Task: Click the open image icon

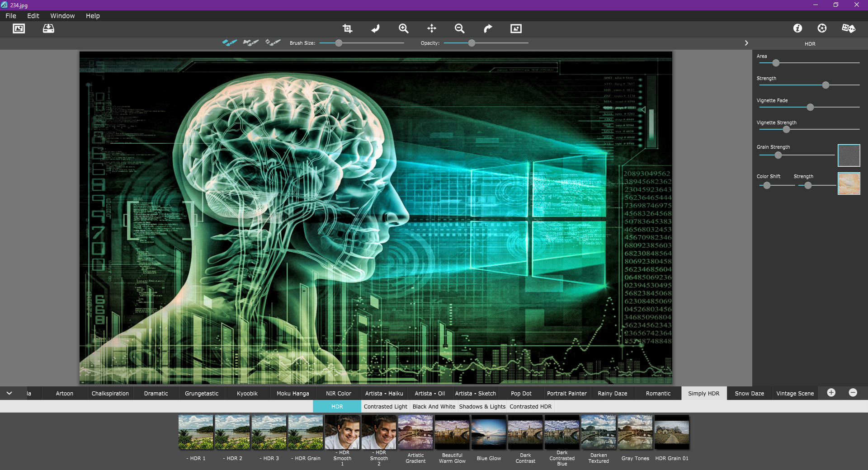Action: pos(19,28)
